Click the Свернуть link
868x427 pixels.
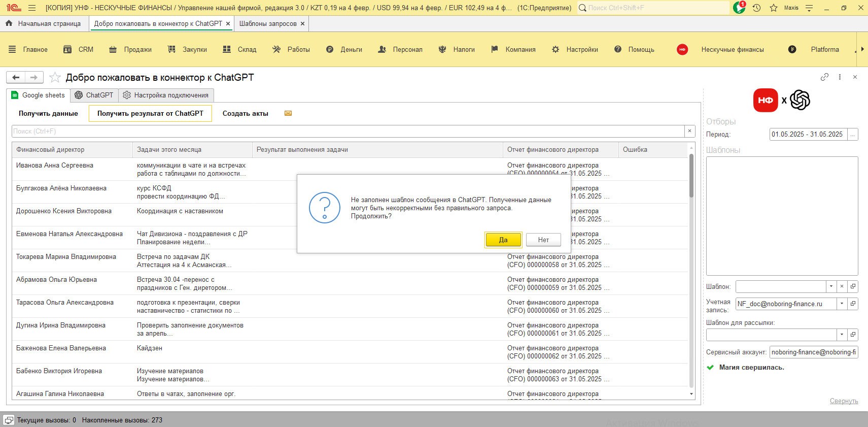pos(844,401)
